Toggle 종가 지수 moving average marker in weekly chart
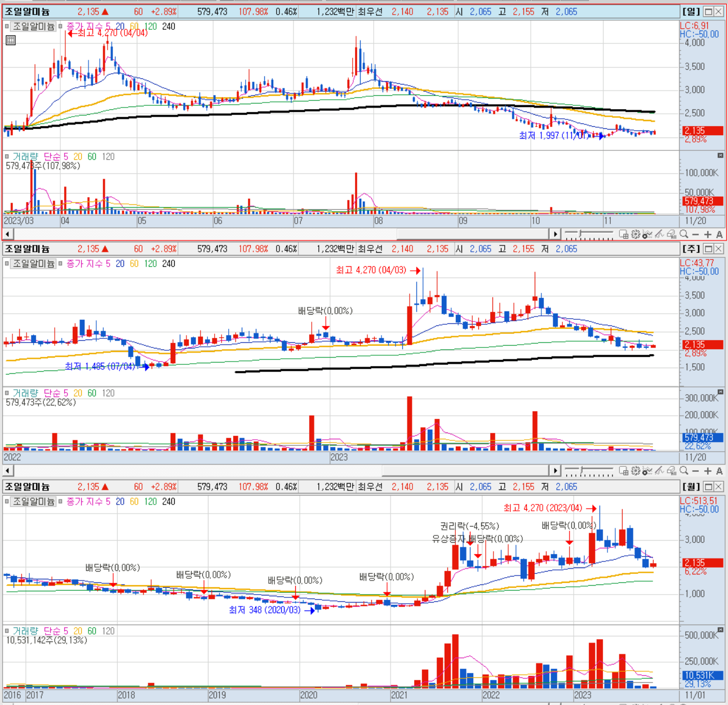This screenshot has width=728, height=705. click(60, 264)
